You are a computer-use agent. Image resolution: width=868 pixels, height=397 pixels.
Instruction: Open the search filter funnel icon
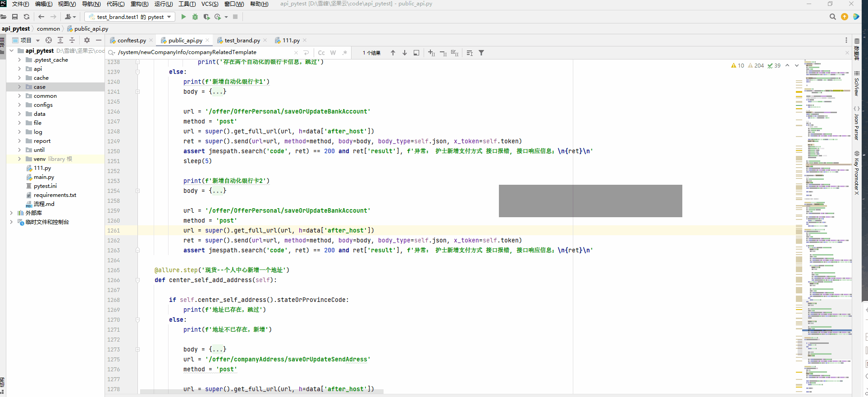[x=481, y=53]
